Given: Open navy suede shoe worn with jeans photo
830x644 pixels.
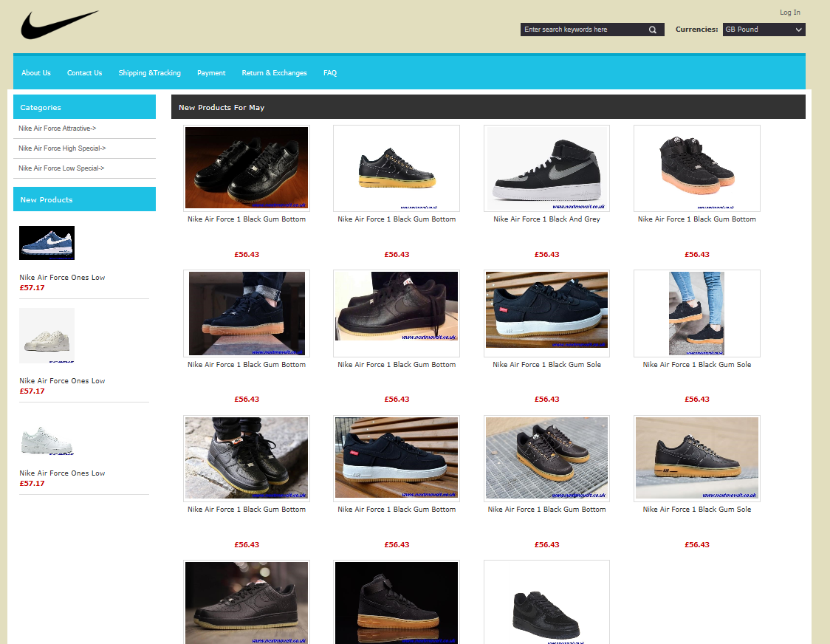Looking at the screenshot, I should (247, 314).
